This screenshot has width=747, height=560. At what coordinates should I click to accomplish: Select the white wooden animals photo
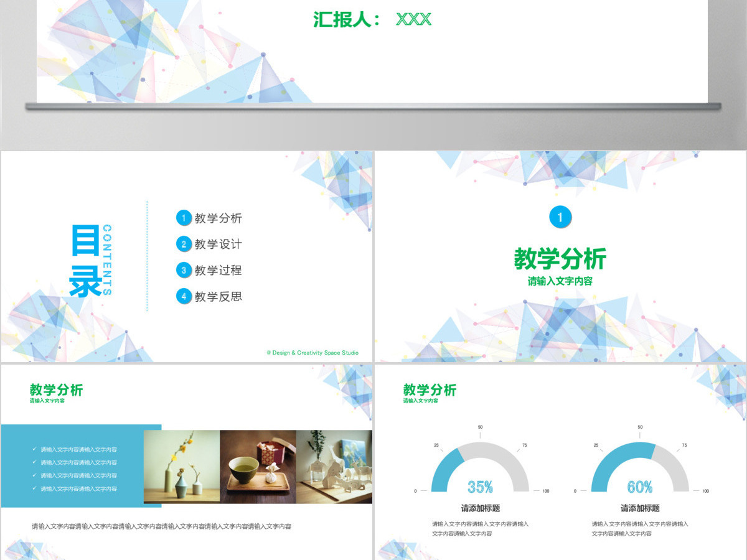334,467
